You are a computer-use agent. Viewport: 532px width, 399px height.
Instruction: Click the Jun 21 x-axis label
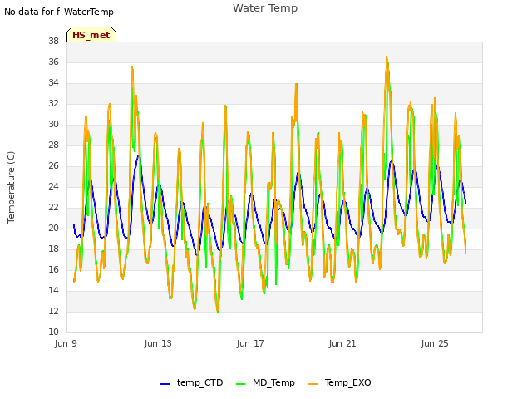342,343
